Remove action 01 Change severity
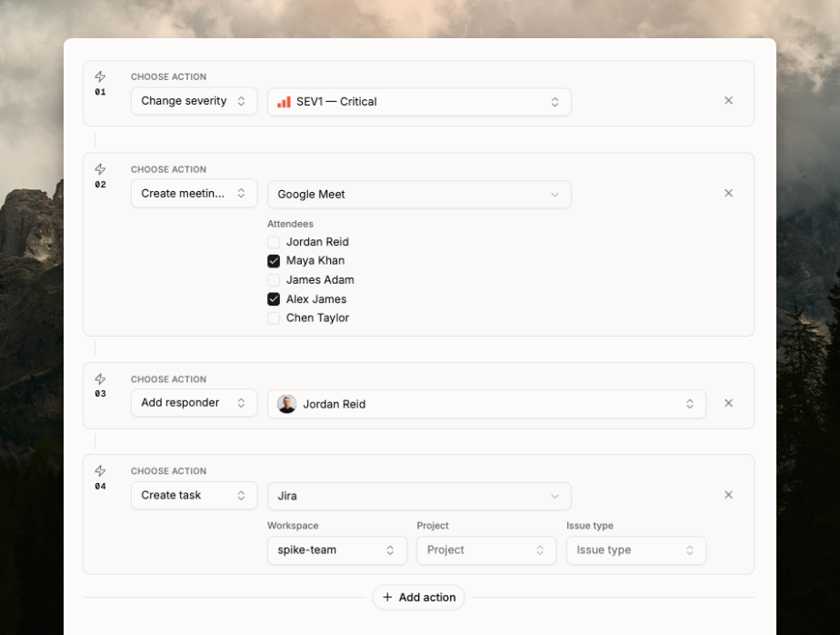 tap(728, 100)
